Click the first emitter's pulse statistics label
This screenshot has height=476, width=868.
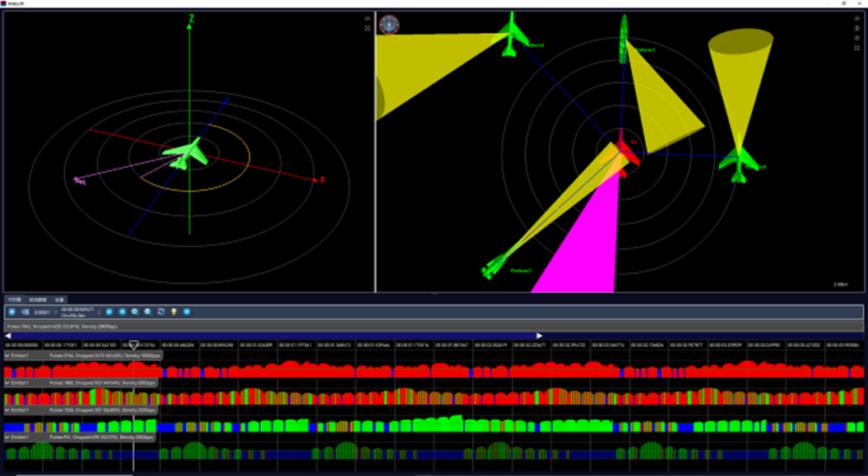104,355
